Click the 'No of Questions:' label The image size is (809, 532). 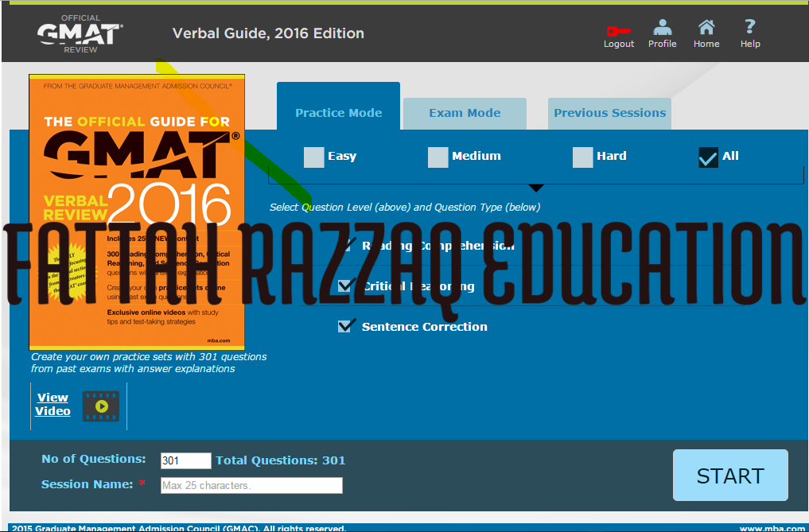tap(93, 460)
